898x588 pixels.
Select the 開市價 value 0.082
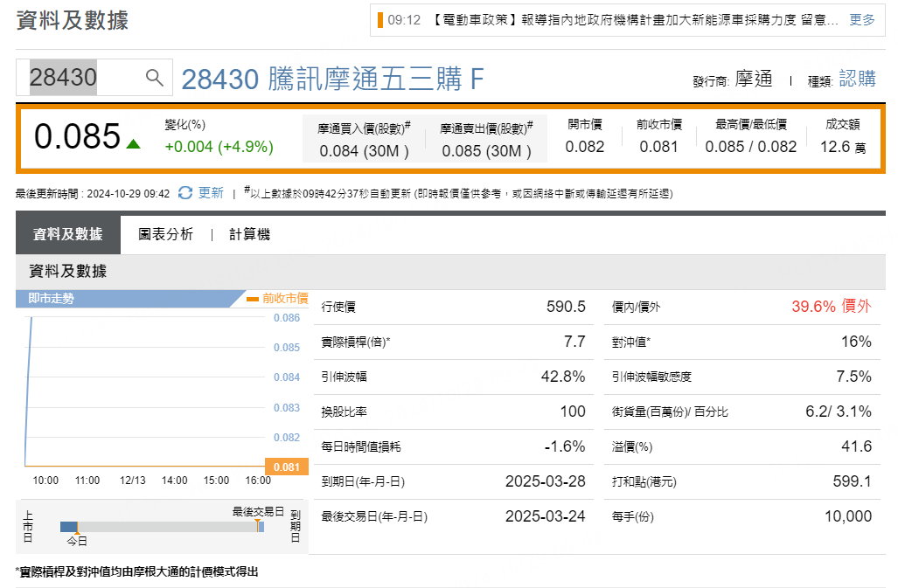[x=585, y=147]
